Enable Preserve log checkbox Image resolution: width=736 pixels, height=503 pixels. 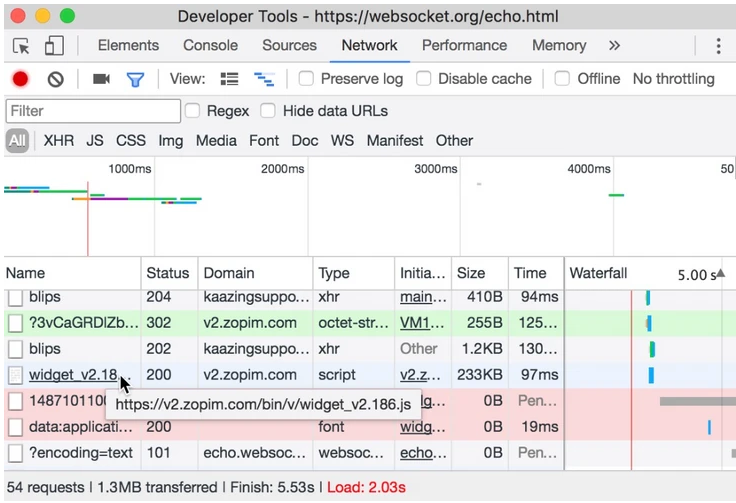click(306, 78)
